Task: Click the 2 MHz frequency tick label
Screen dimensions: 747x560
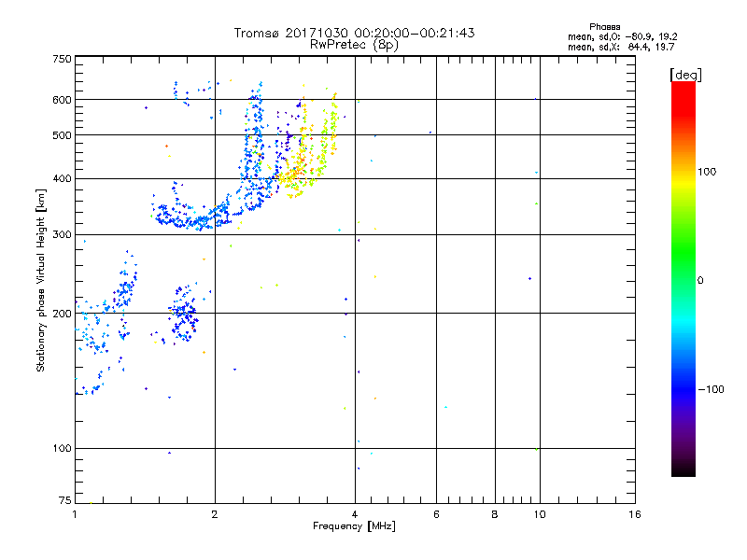Action: pos(215,514)
